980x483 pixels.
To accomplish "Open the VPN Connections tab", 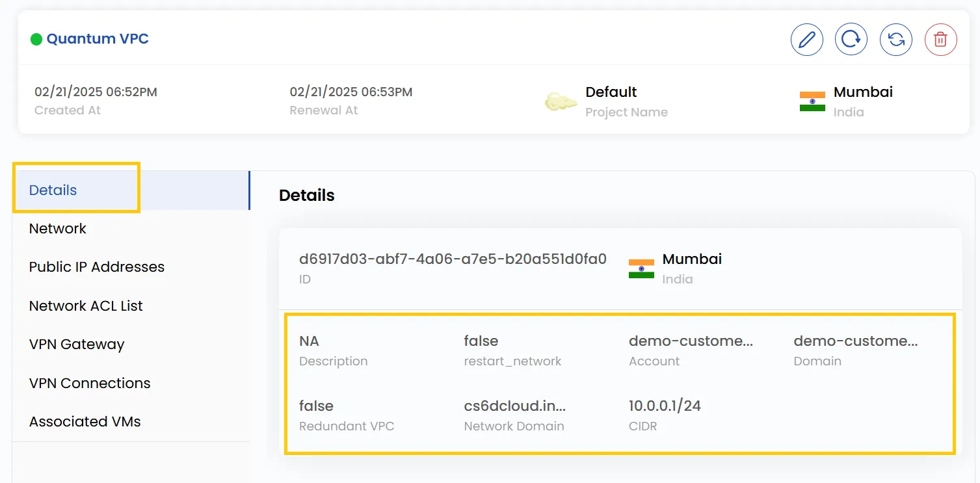I will click(90, 384).
